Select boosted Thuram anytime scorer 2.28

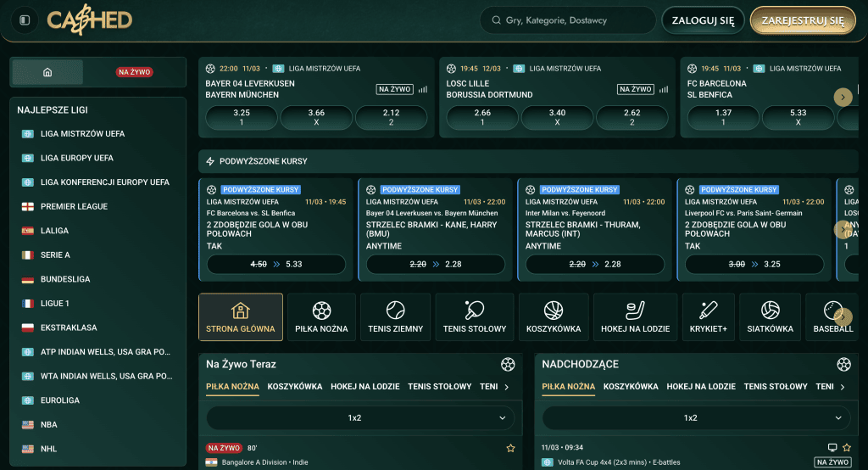[x=595, y=265]
